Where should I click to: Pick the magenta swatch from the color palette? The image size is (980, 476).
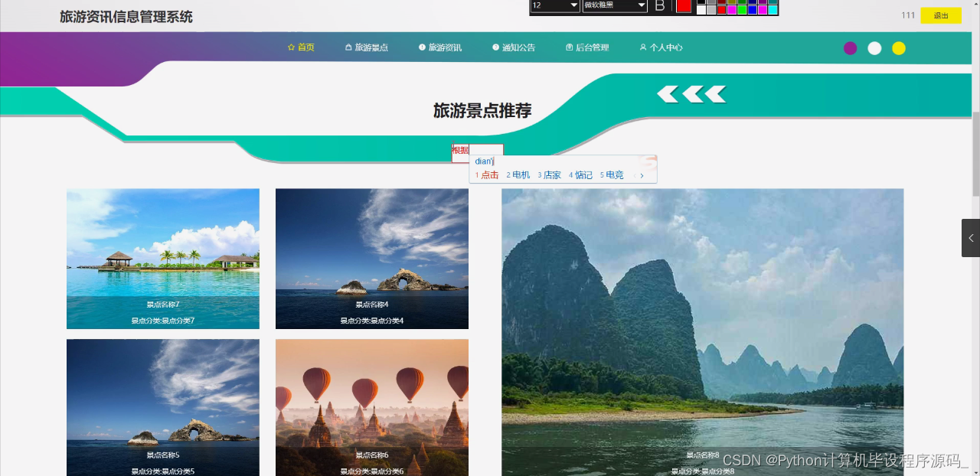coord(732,10)
